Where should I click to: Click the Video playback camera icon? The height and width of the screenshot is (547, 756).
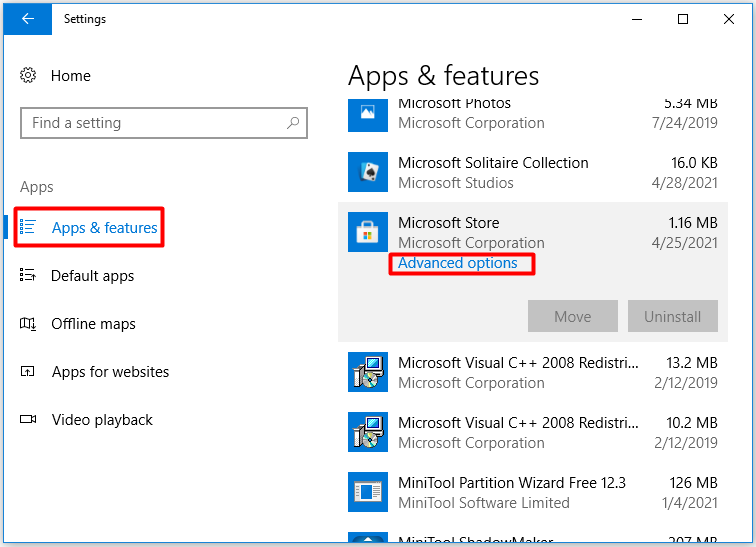pos(27,419)
